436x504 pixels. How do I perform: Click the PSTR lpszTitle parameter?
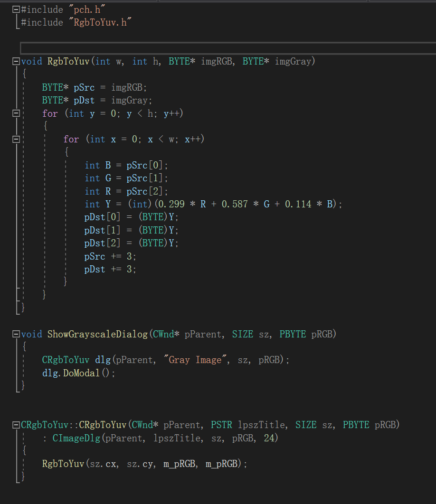pyautogui.click(x=248, y=425)
